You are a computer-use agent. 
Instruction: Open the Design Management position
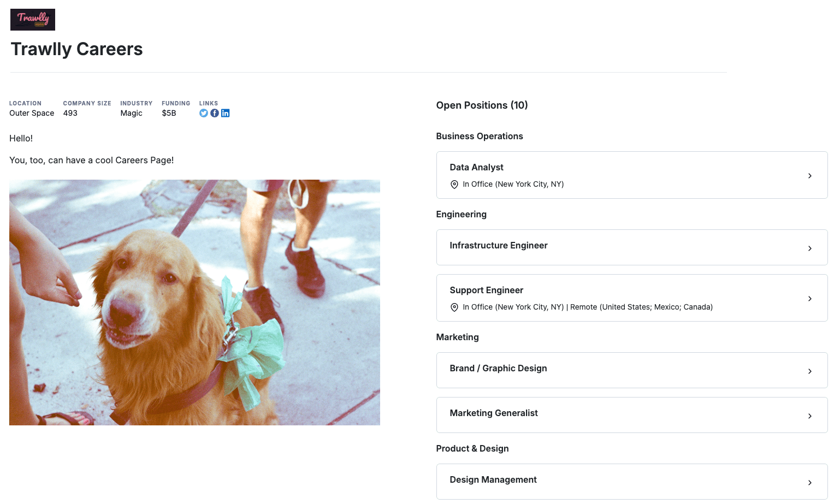[x=493, y=480]
